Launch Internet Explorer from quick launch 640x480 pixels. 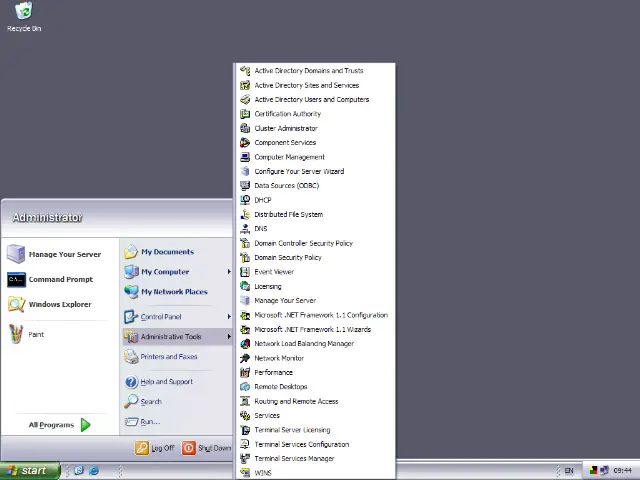pyautogui.click(x=94, y=471)
